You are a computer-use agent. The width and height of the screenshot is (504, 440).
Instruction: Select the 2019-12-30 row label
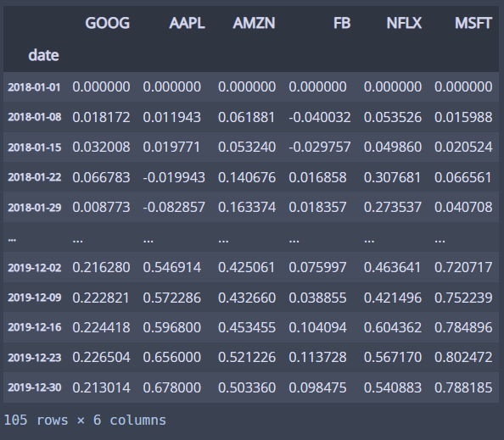(x=34, y=387)
